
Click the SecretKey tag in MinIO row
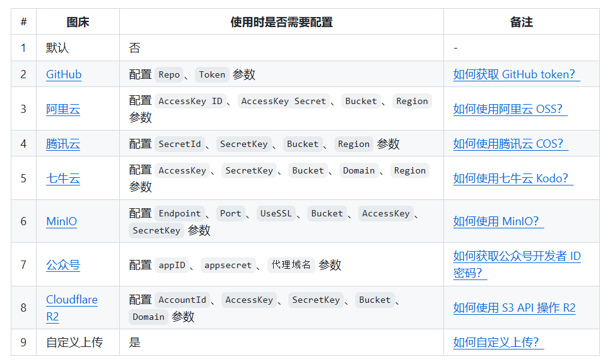(x=156, y=230)
